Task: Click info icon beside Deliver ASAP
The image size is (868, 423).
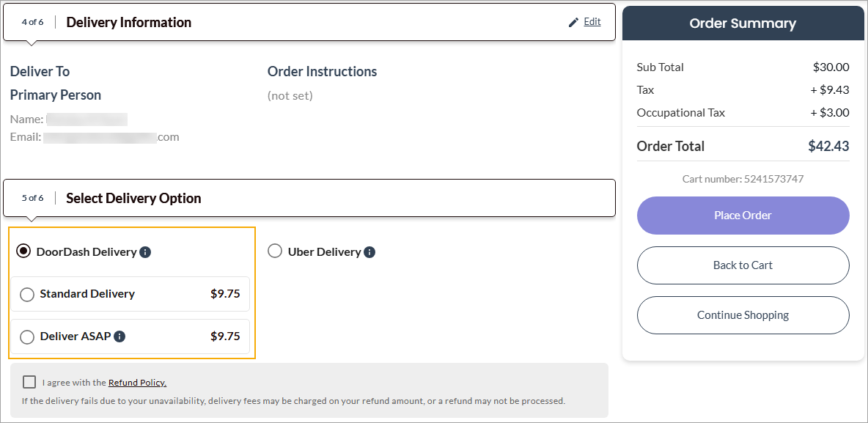Action: (119, 336)
